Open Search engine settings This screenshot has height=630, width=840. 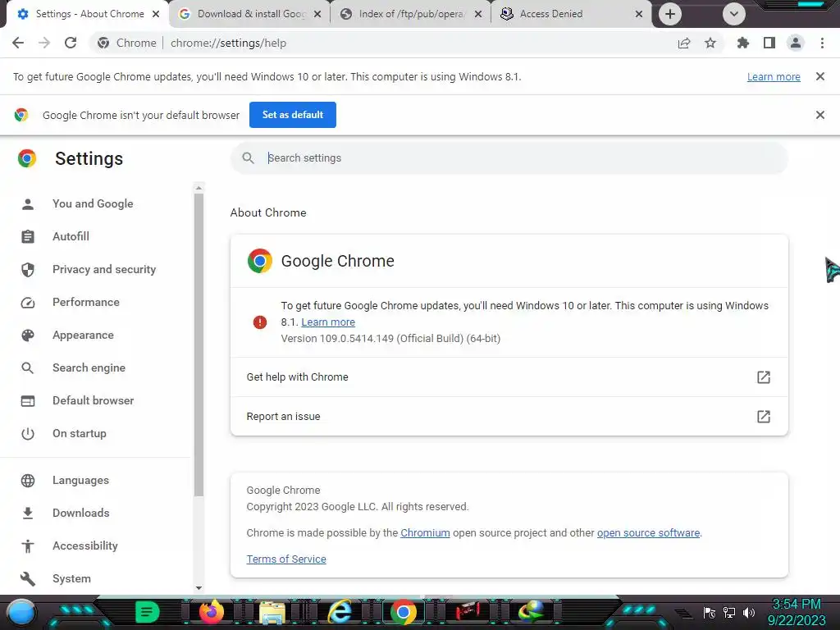coord(89,367)
